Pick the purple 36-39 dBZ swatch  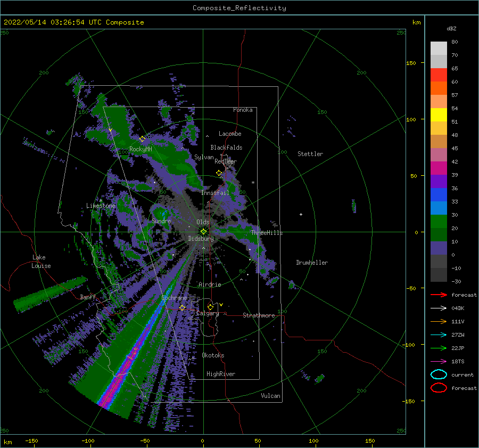439,182
